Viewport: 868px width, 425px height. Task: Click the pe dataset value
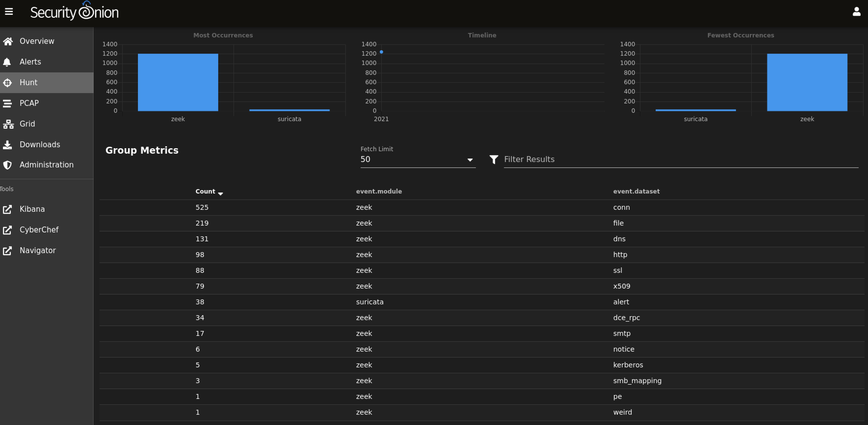tap(617, 397)
